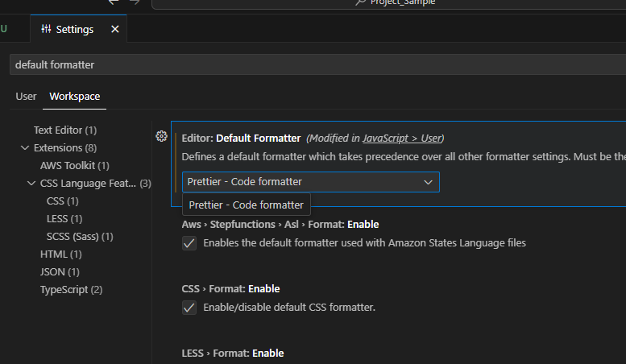626x364 pixels.
Task: Select the Workspace settings scope
Action: 75,96
